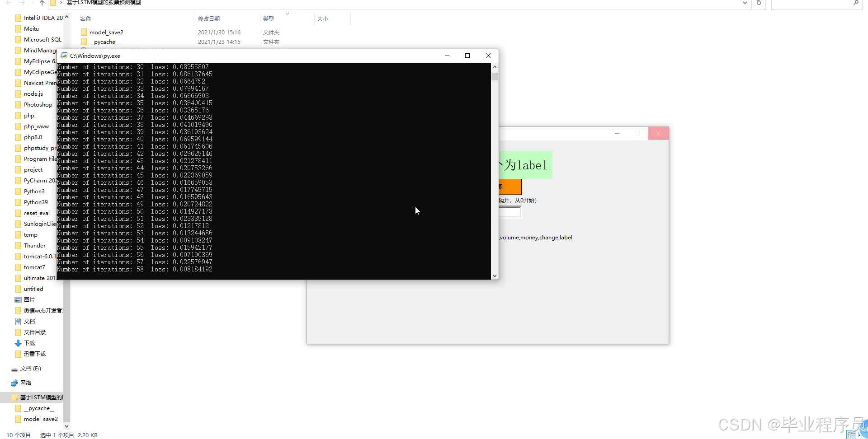Open the 下载 downloads folder in sidebar
Viewport: 868px width, 439px height.
click(25, 343)
